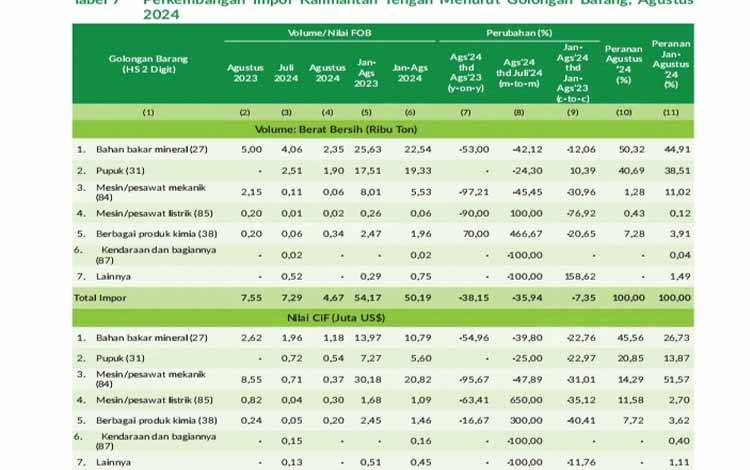This screenshot has height=470, width=750.
Task: Click the '-54,96' change cell
Action: (x=474, y=338)
